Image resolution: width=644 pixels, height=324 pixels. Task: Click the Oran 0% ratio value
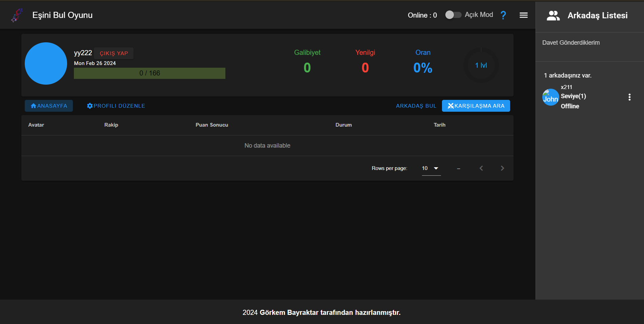click(x=423, y=68)
